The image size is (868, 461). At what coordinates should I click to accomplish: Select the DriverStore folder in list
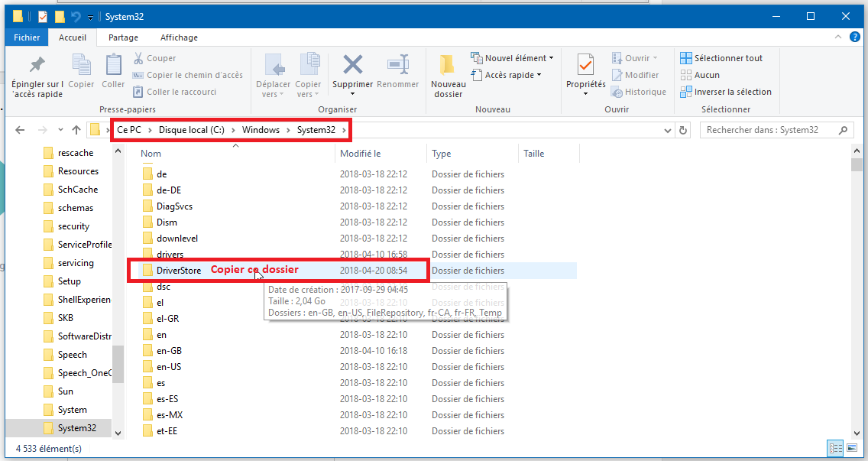click(x=179, y=271)
